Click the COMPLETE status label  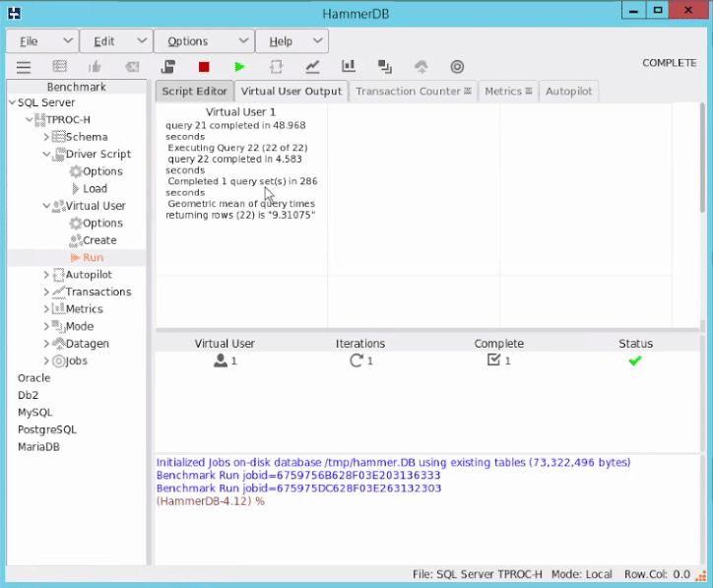pos(670,63)
